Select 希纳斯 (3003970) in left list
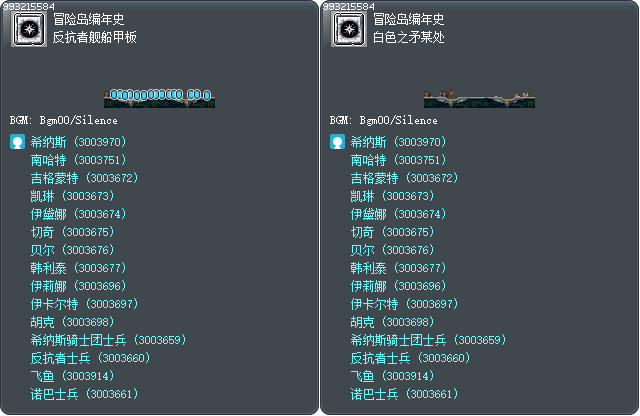 78,142
